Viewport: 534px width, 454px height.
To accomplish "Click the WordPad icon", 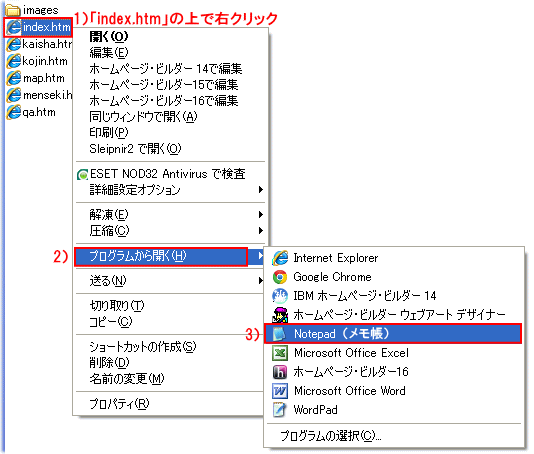I will coord(280,410).
